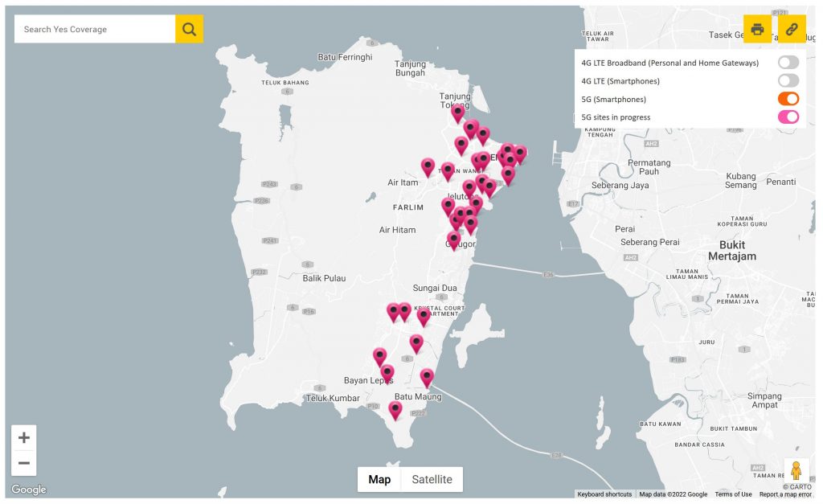Click the Balik Pulau label
The height and width of the screenshot is (504, 823).
coord(324,278)
